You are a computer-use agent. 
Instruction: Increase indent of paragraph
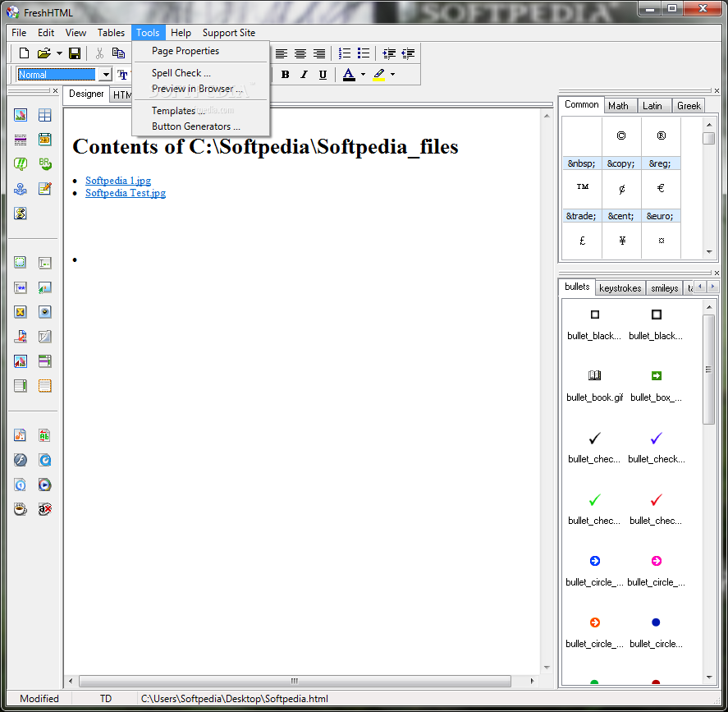[389, 53]
